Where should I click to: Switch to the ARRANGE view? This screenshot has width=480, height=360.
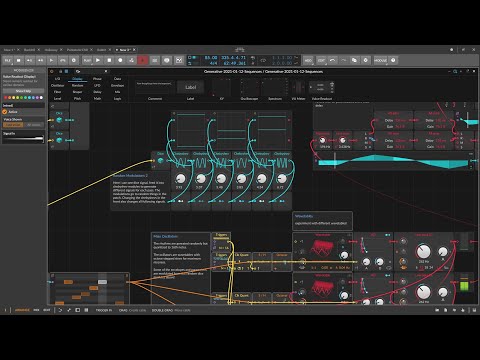click(x=22, y=310)
